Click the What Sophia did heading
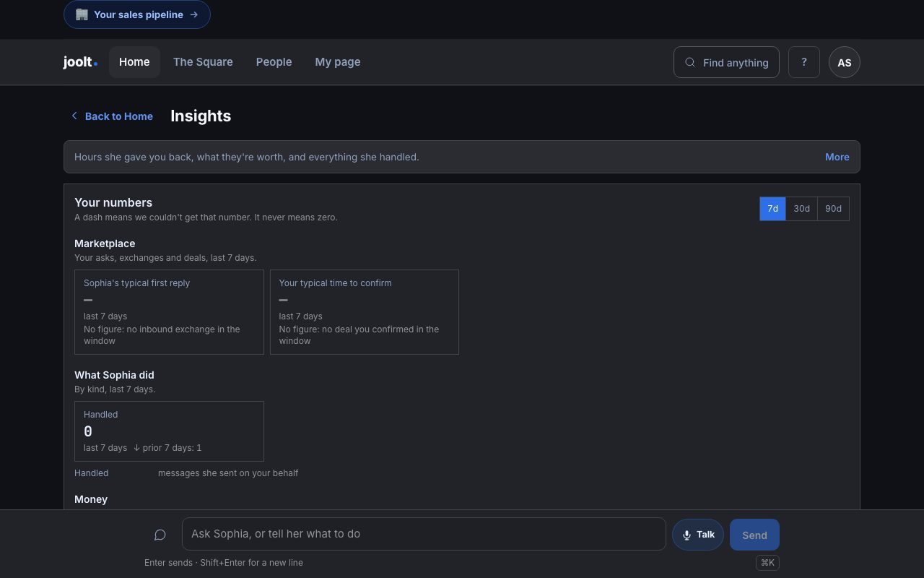The image size is (924, 578). pyautogui.click(x=114, y=375)
